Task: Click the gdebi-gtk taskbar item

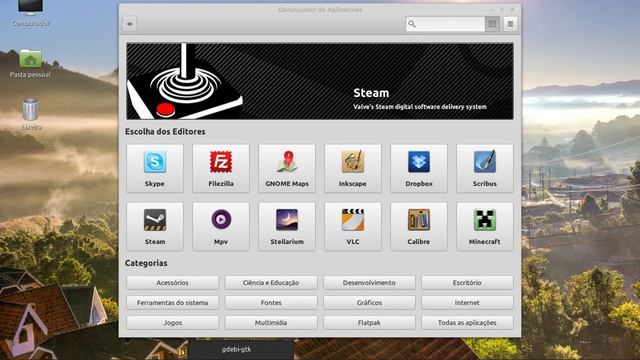Action: tap(241, 350)
